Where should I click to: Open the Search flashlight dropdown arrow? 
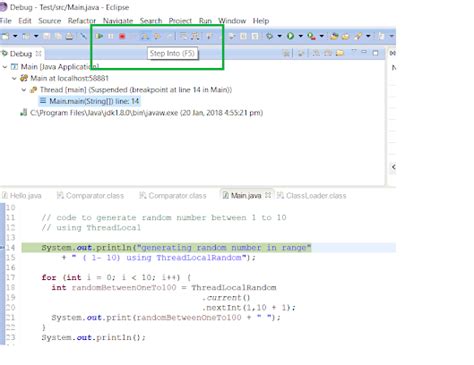coord(368,36)
